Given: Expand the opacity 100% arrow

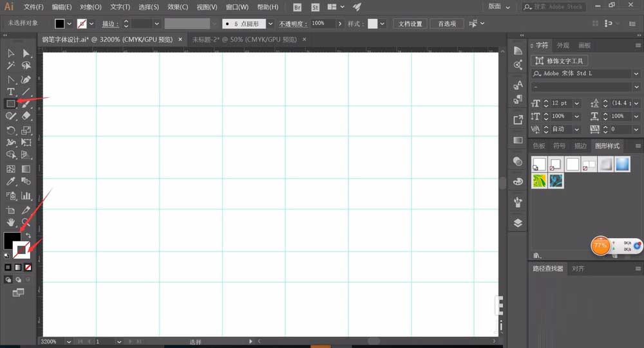Looking at the screenshot, I should click(x=339, y=24).
